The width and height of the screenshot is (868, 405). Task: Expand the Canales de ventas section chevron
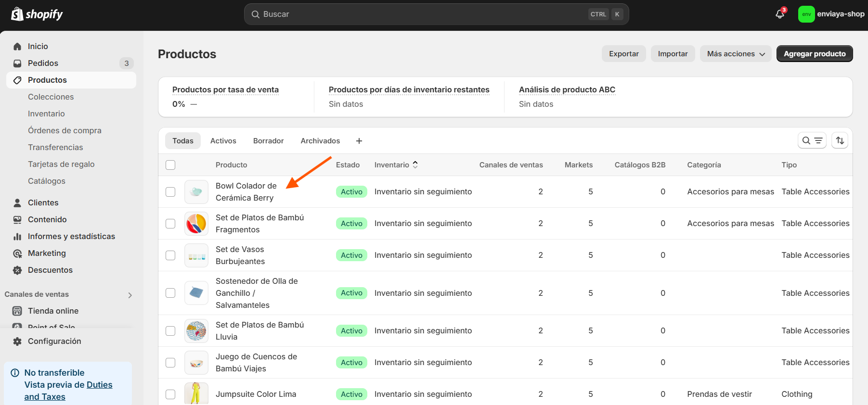tap(130, 295)
